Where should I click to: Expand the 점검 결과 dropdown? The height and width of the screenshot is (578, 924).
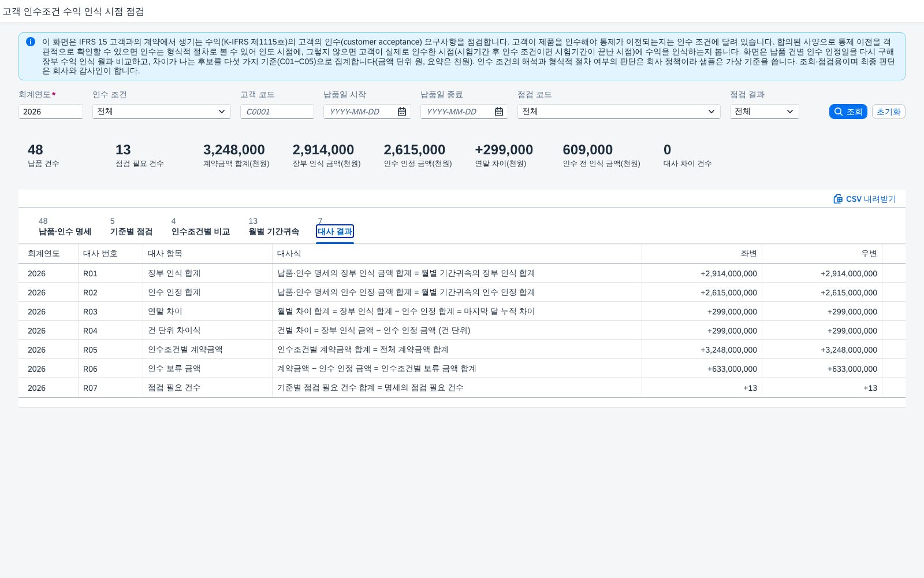pyautogui.click(x=790, y=112)
